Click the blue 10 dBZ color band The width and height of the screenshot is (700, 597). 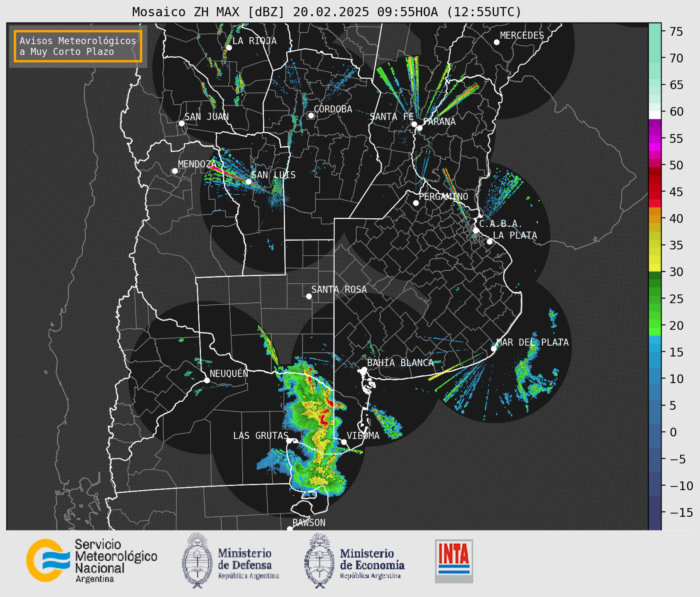655,379
